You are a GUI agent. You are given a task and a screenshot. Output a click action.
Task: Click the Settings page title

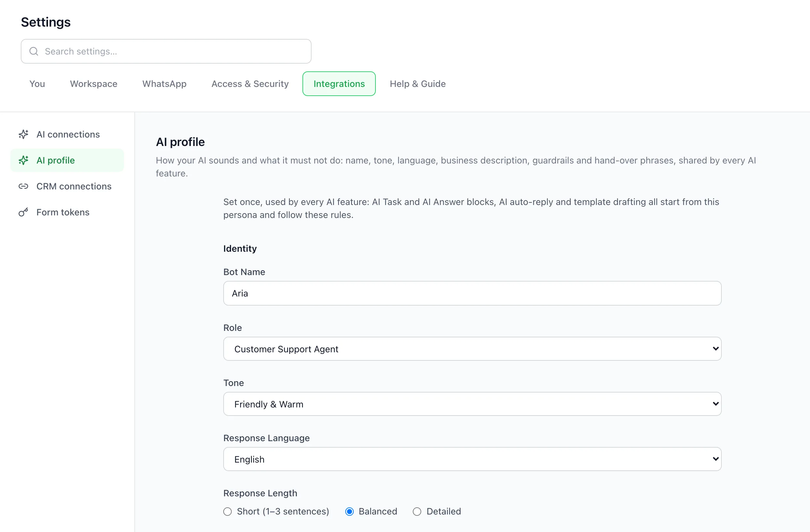click(46, 22)
